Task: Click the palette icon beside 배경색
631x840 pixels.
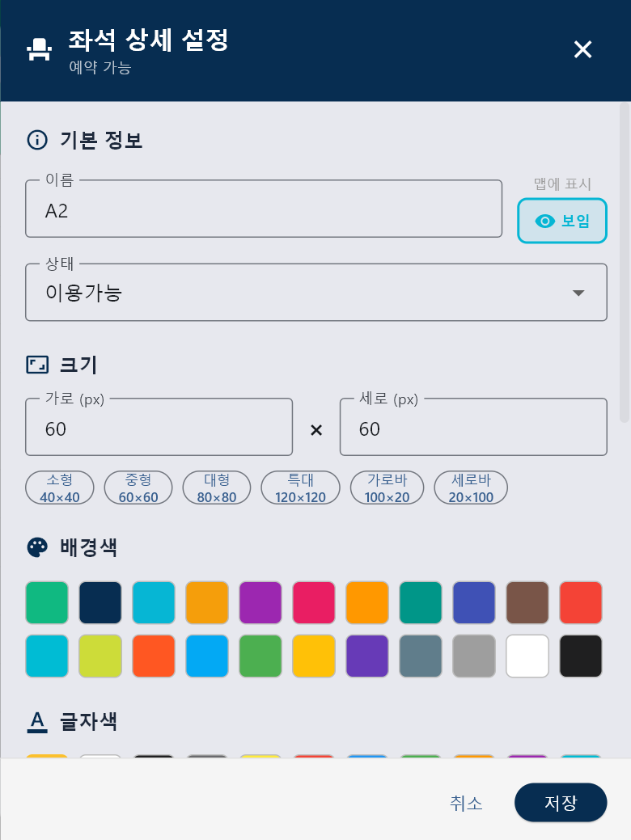Action: (x=37, y=547)
